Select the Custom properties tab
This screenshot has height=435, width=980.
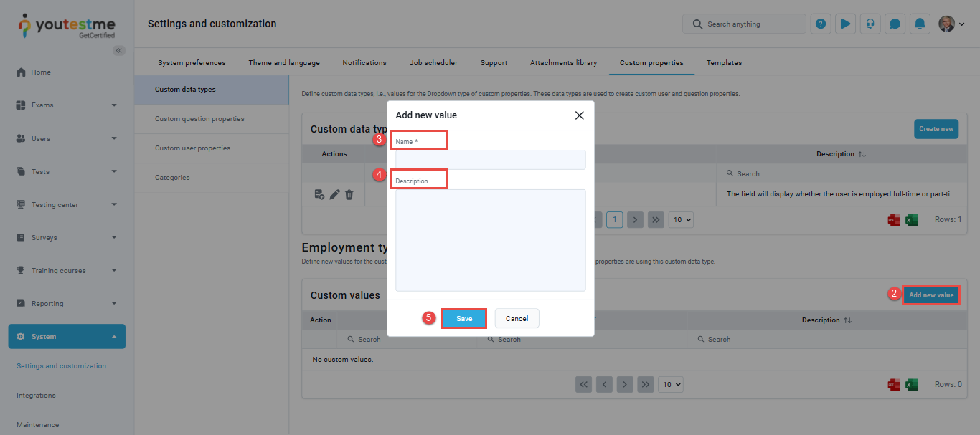point(651,63)
